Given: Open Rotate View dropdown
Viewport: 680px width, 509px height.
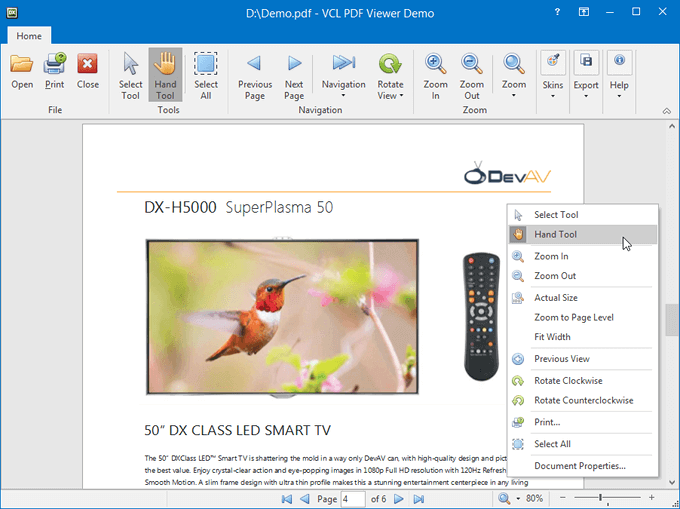Looking at the screenshot, I should [x=390, y=76].
